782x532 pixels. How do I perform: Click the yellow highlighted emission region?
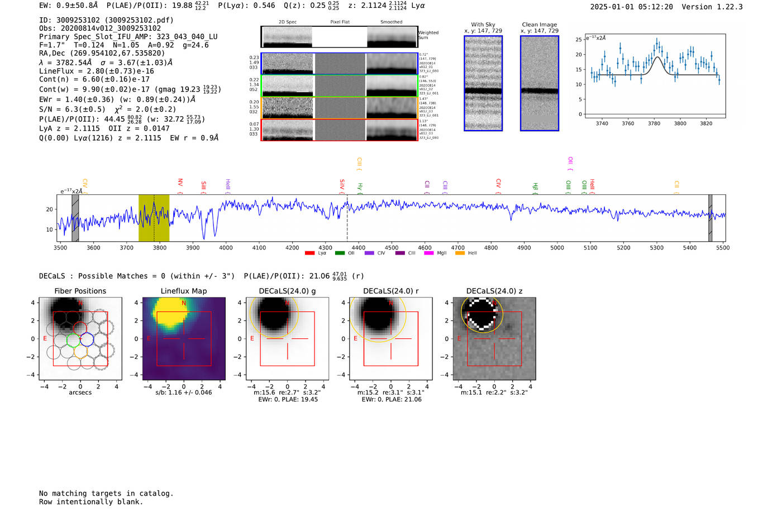pos(154,218)
